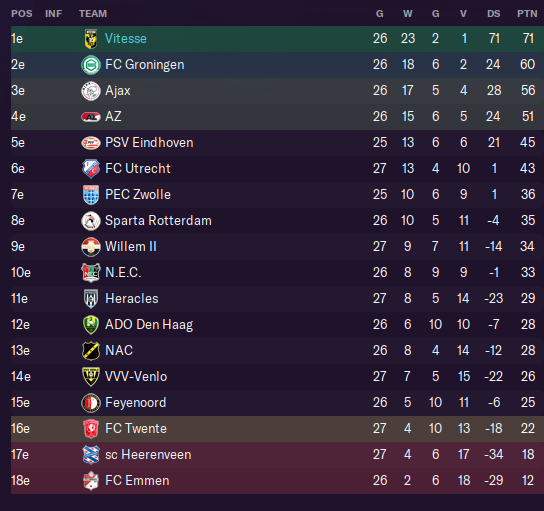Image resolution: width=544 pixels, height=511 pixels.
Task: Click the FC Groningen club logo
Action: click(91, 65)
